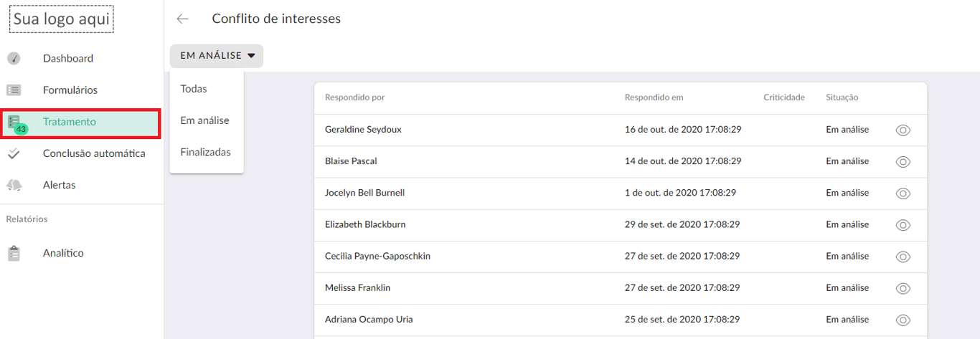The image size is (980, 339).
Task: Click the 'Sua logo aqui' placeholder
Action: click(x=62, y=19)
